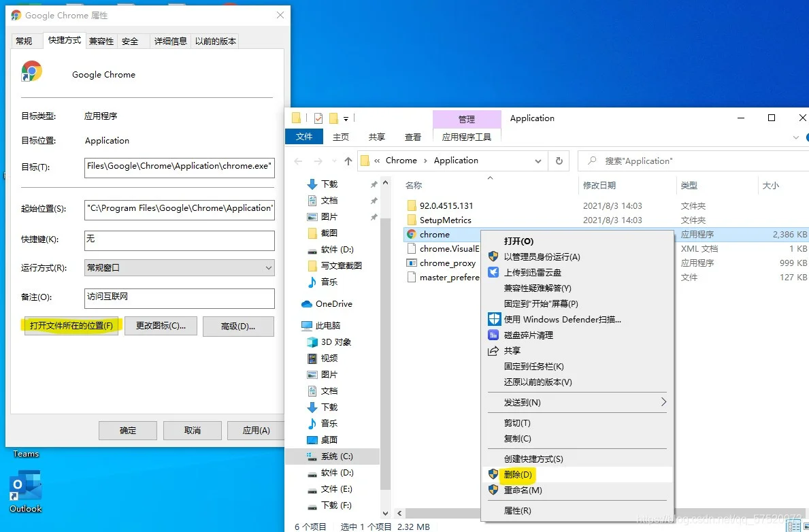Open the 应用程序工具 ribbon tab

coord(466,137)
